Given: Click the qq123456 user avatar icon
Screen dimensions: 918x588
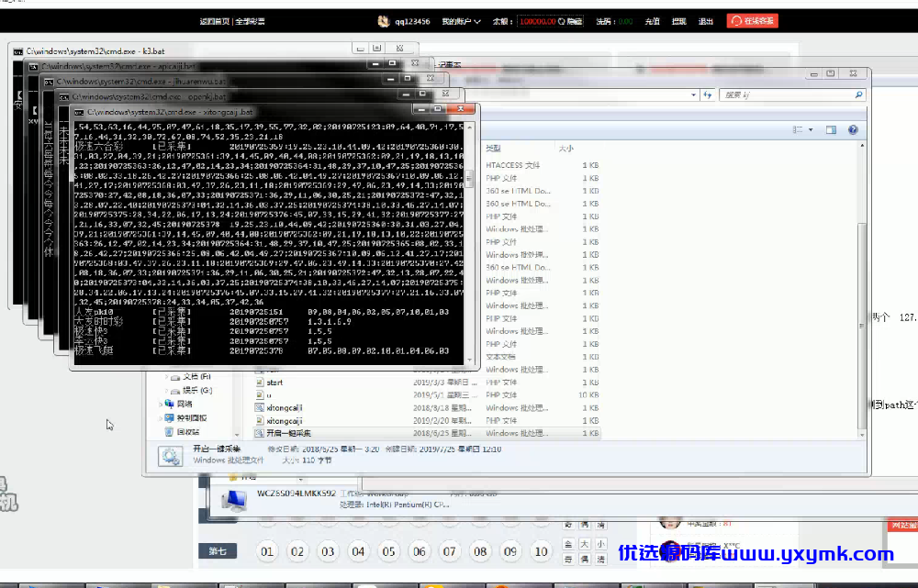Looking at the screenshot, I should click(x=384, y=22).
